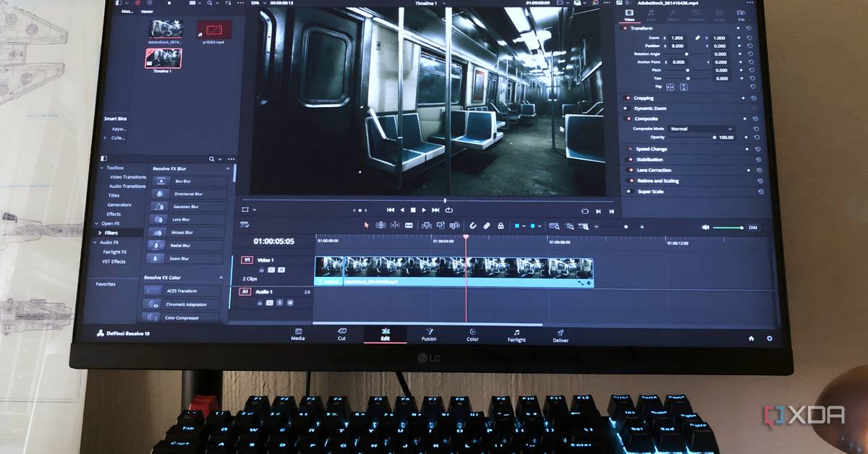Viewport: 868px width, 454px height.
Task: Open the Composite Mode Normal dropdown
Action: point(702,129)
